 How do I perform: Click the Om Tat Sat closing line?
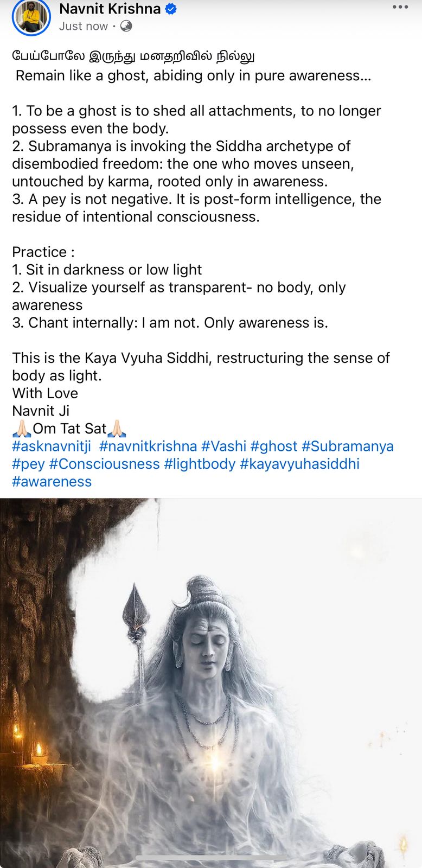(x=69, y=429)
